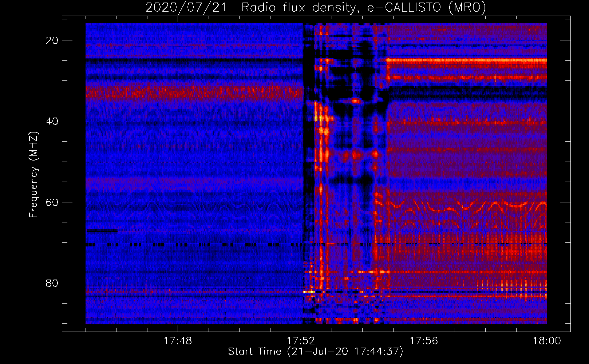Click the 20 MHz frequency tick label
Viewport: 589px width, 364px height.
[52, 40]
